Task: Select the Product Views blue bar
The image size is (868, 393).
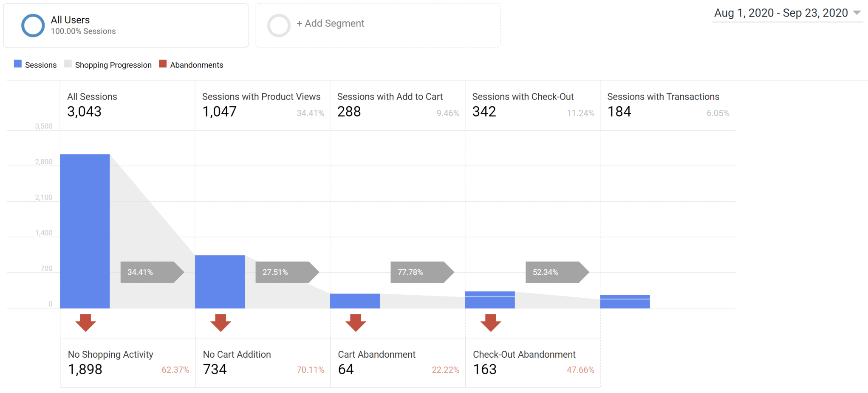Action: click(x=220, y=282)
